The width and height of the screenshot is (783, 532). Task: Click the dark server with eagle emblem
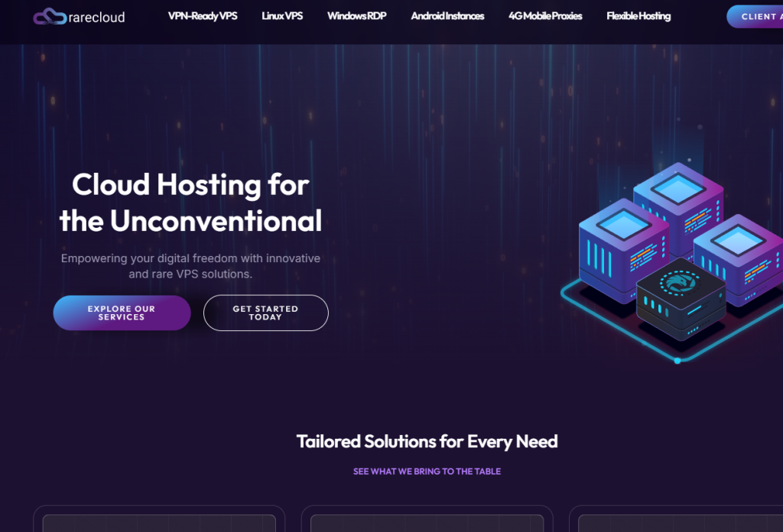pyautogui.click(x=680, y=298)
